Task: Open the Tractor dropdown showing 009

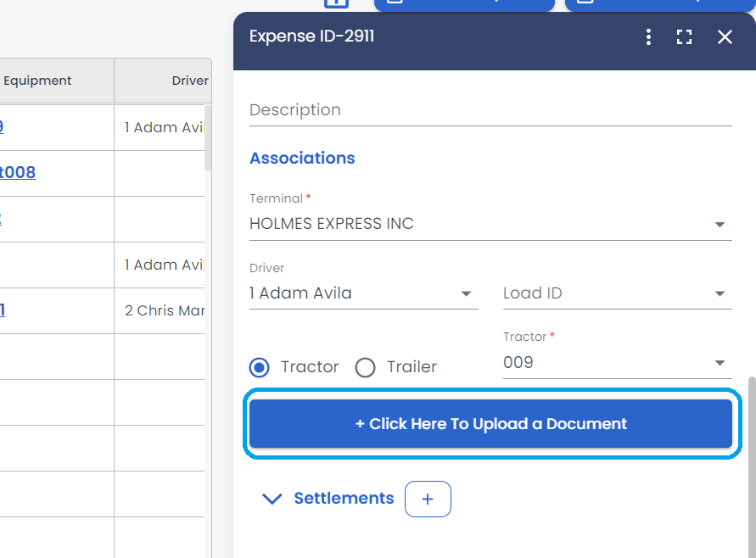Action: point(617,362)
